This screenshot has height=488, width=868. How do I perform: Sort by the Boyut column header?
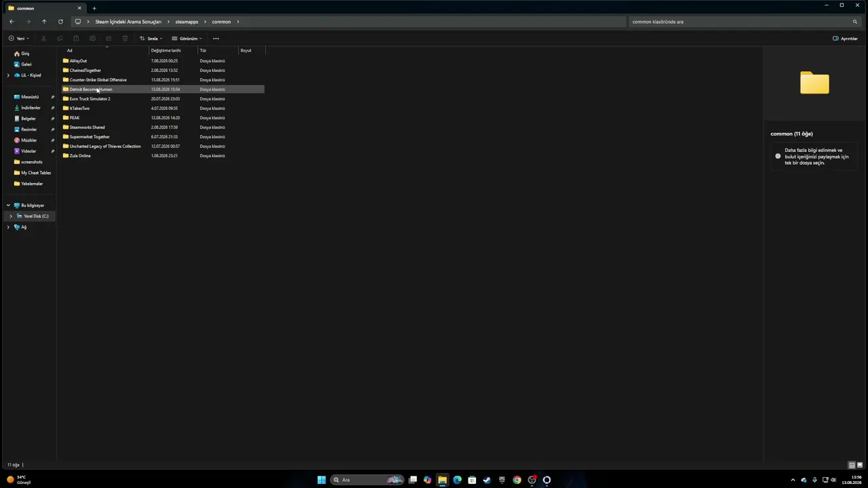click(252, 50)
